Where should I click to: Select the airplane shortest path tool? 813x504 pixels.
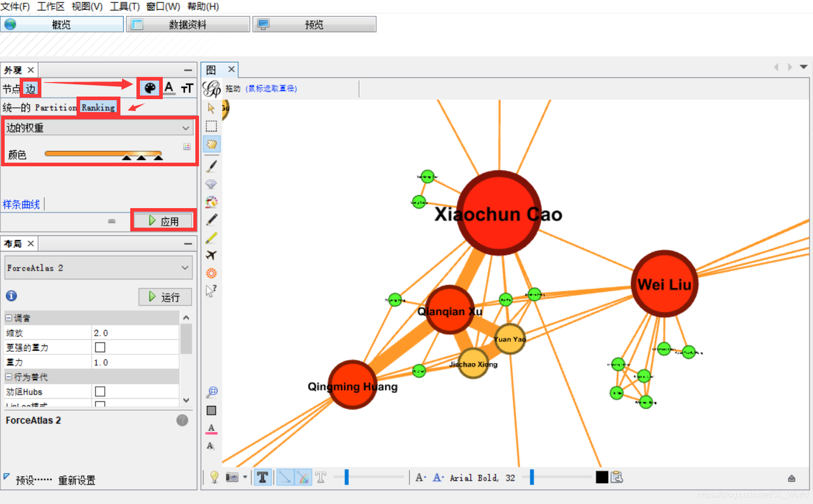[x=211, y=255]
